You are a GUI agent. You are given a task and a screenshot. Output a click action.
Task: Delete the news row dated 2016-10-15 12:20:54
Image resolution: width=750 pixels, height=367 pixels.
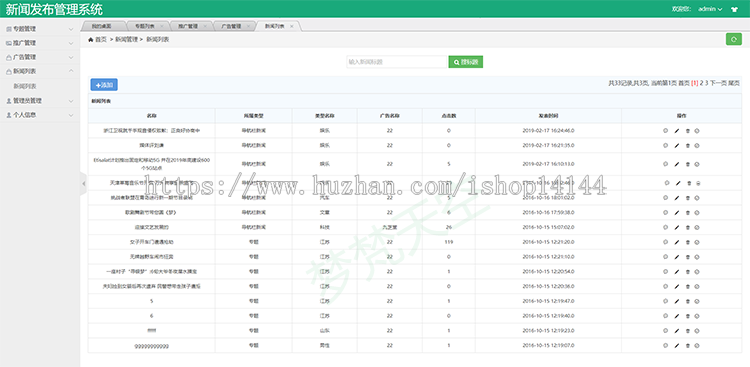pos(687,272)
